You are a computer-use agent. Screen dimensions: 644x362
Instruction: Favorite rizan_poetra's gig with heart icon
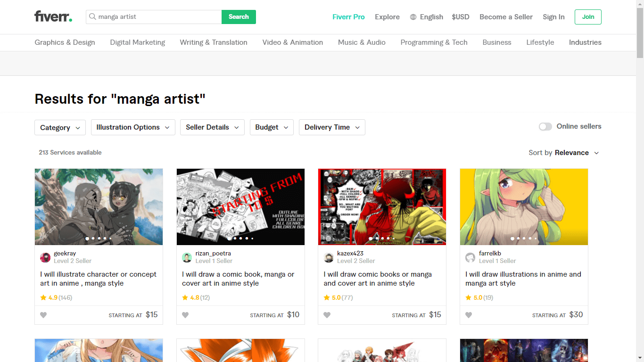point(185,315)
